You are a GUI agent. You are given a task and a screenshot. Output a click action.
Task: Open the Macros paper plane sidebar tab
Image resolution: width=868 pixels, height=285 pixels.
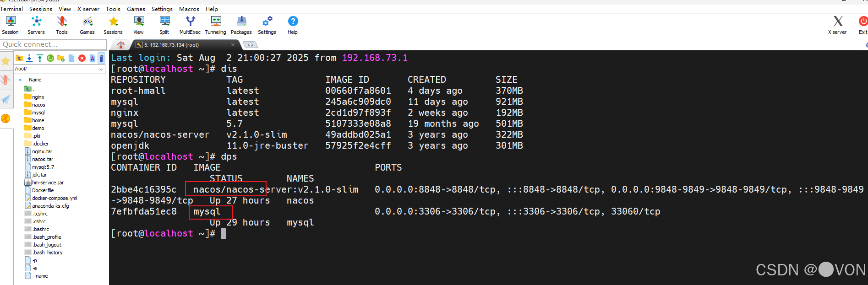pyautogui.click(x=6, y=99)
